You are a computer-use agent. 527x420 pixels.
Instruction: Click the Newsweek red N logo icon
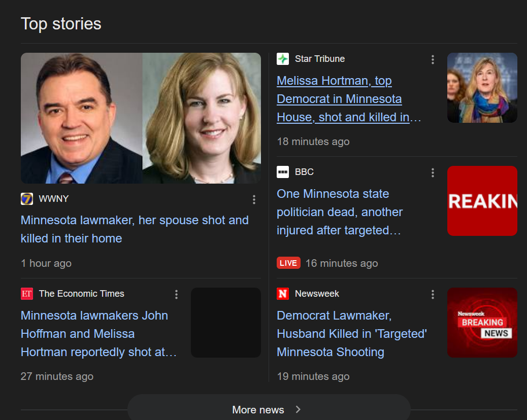pos(283,294)
